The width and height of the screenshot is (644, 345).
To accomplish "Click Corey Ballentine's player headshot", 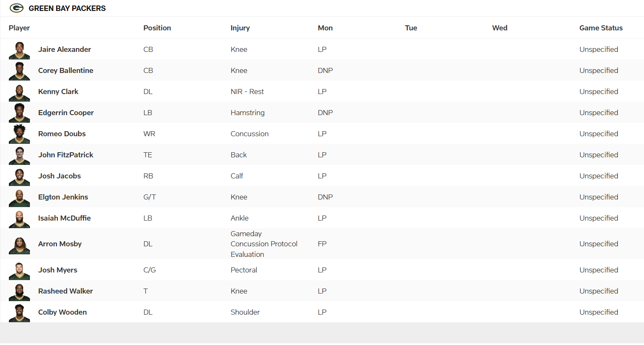I will (x=19, y=71).
